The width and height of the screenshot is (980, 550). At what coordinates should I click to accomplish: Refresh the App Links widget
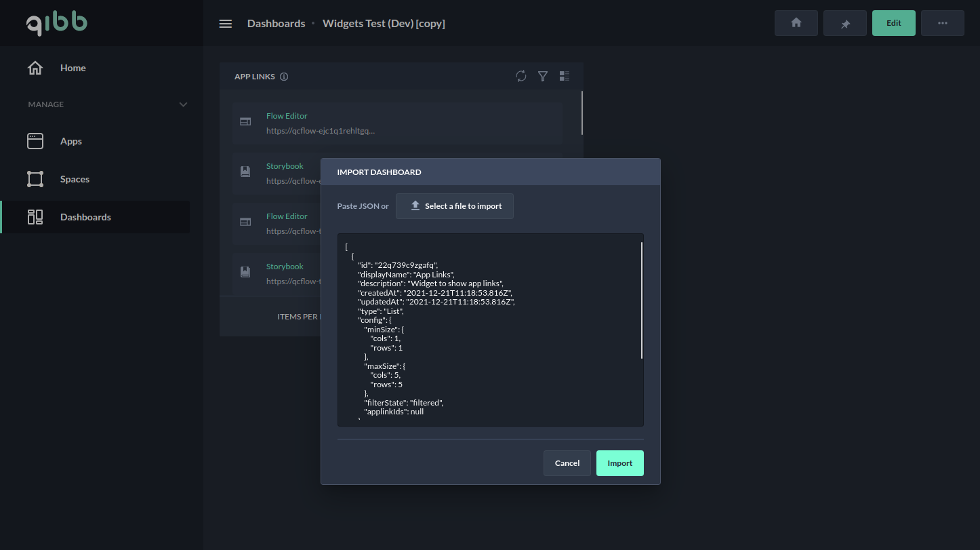click(x=521, y=76)
